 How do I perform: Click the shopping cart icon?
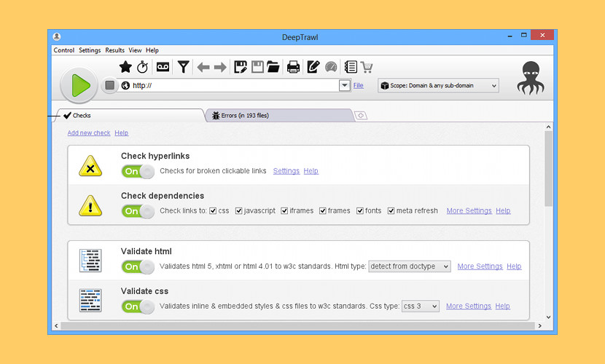367,67
